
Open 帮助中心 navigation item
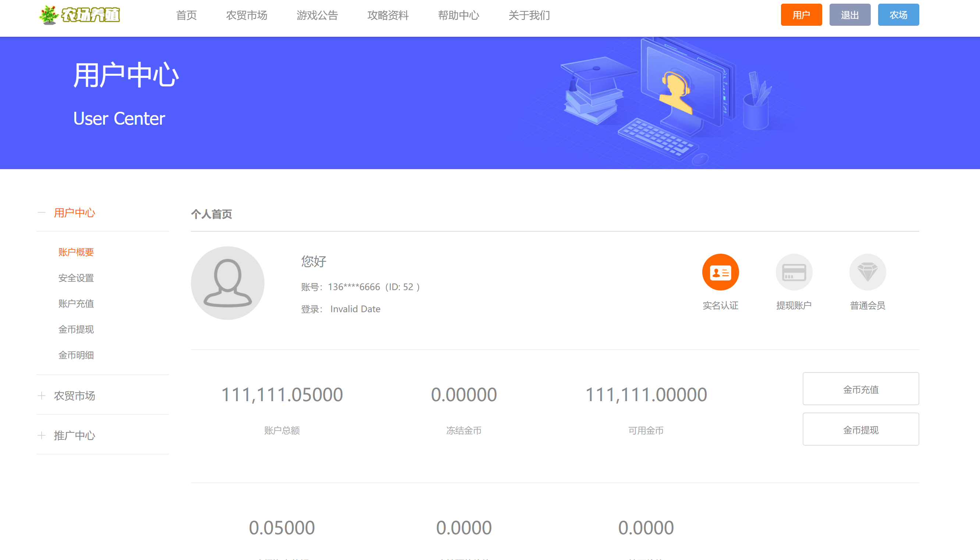coord(458,15)
